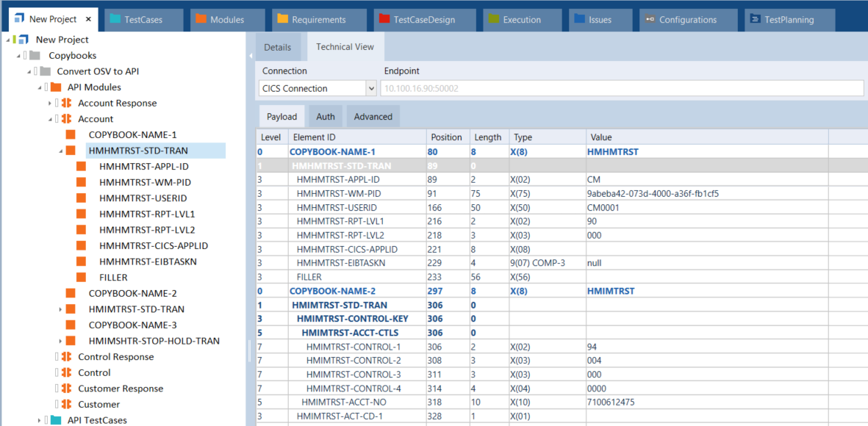Click the API Modules orange folder icon
Image resolution: width=868 pixels, height=426 pixels.
tap(56, 87)
